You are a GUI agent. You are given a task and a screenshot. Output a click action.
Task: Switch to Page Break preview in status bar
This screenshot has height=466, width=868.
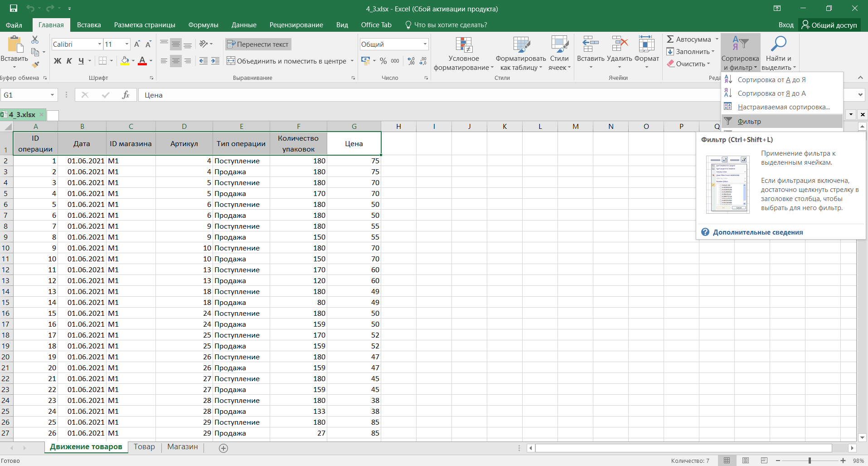point(764,461)
